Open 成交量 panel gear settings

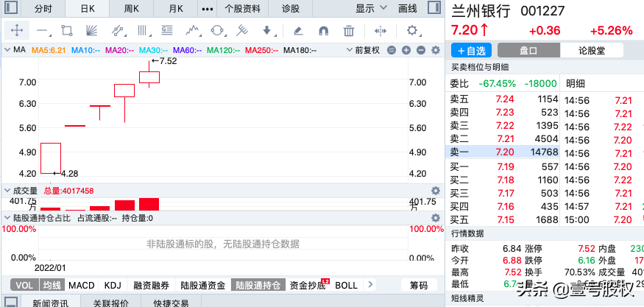pyautogui.click(x=436, y=191)
